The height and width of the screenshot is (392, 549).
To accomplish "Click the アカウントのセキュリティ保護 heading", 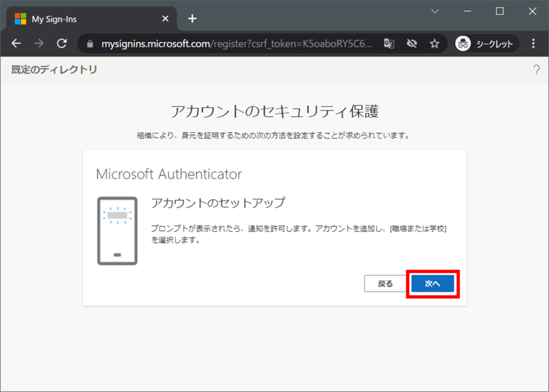I will coord(274,111).
